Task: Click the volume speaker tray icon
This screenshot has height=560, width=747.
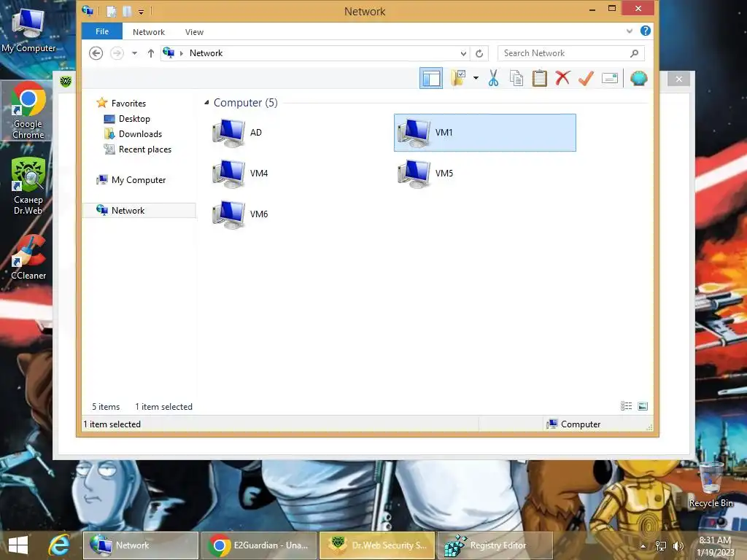Action: (678, 546)
